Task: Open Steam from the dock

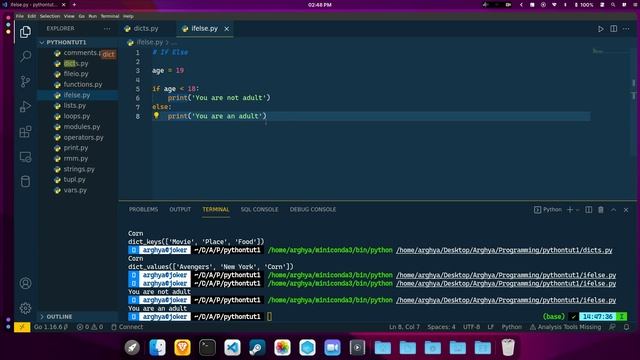Action: click(x=257, y=348)
